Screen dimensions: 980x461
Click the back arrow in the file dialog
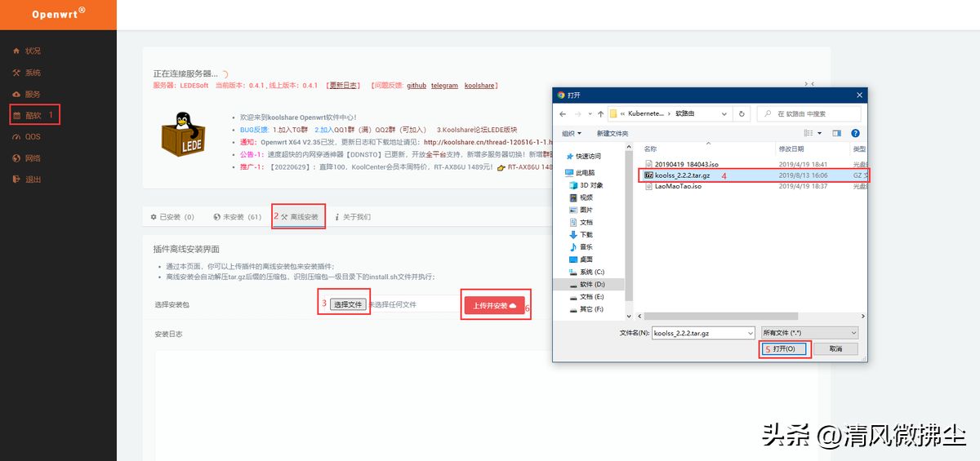click(x=562, y=113)
